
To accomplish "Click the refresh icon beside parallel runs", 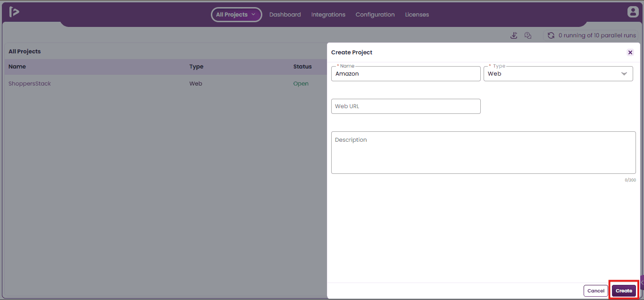I will pyautogui.click(x=551, y=35).
